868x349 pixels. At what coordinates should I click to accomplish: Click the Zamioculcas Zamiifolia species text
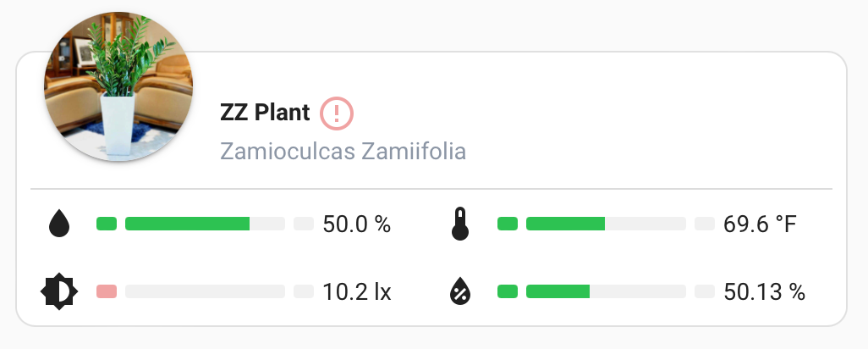(x=343, y=152)
